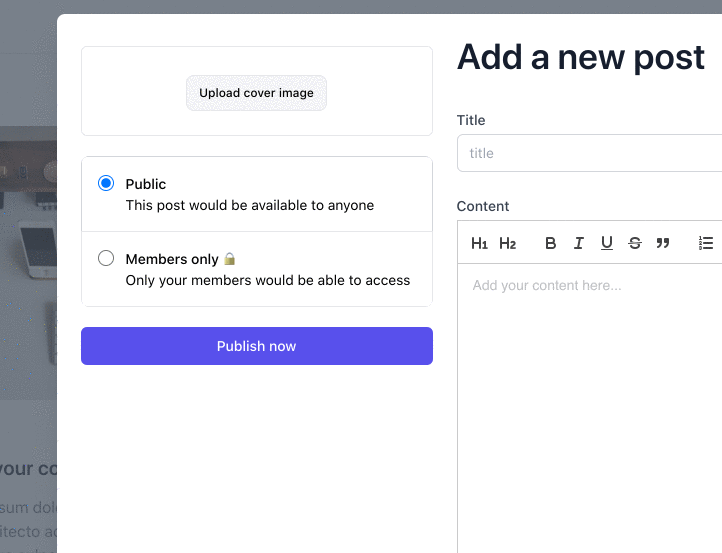The width and height of the screenshot is (722, 553).
Task: Click into the content editor area
Action: [590, 400]
